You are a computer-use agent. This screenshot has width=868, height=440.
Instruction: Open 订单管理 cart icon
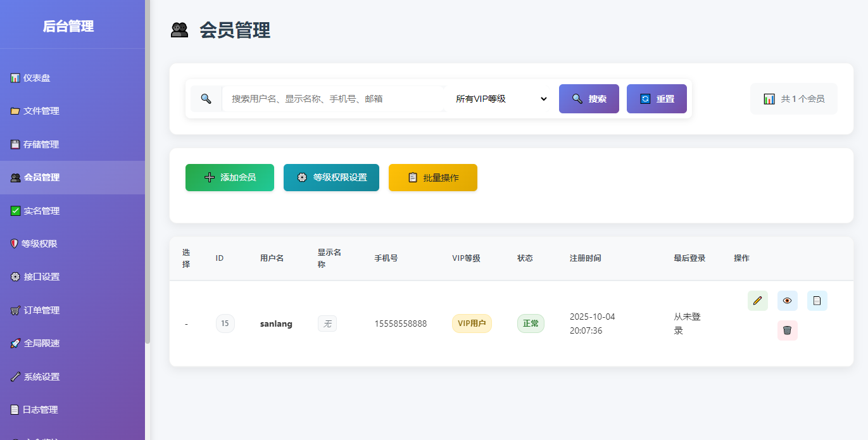point(16,310)
